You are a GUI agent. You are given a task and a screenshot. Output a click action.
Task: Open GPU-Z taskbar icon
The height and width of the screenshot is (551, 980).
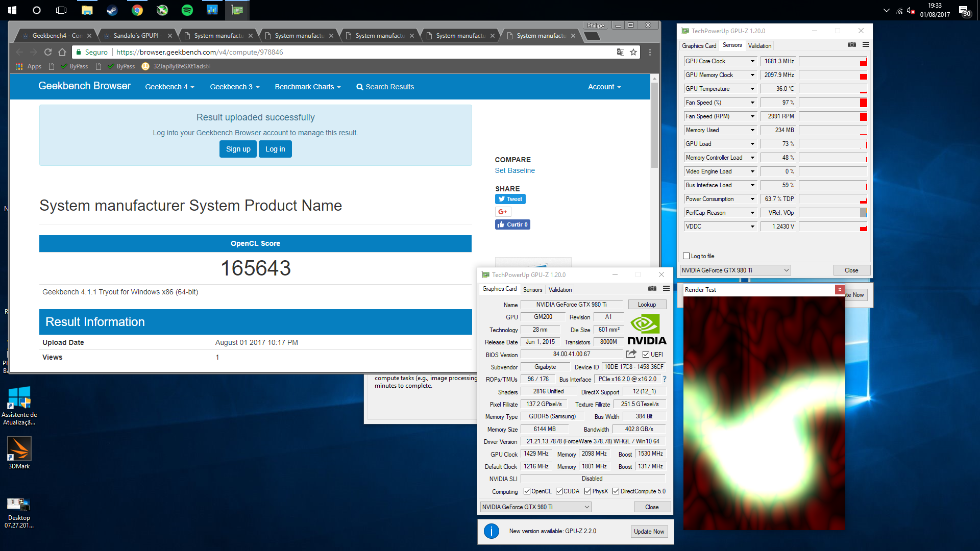pyautogui.click(x=237, y=10)
